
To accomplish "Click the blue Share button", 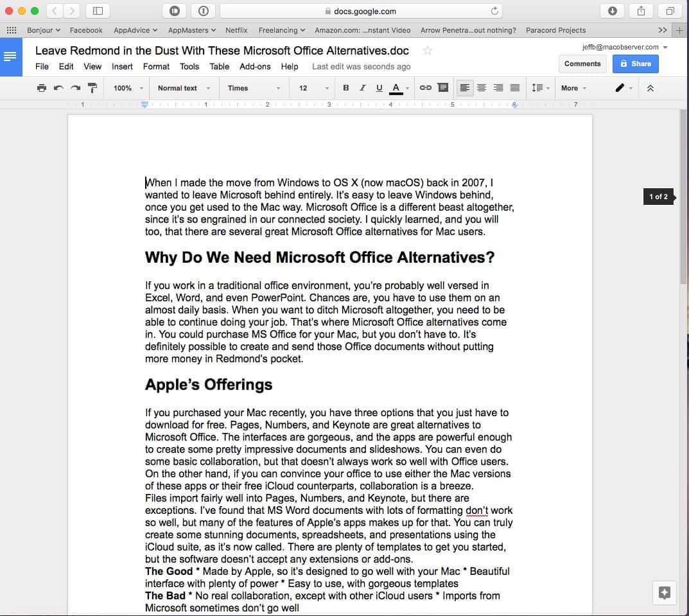I will (x=635, y=64).
